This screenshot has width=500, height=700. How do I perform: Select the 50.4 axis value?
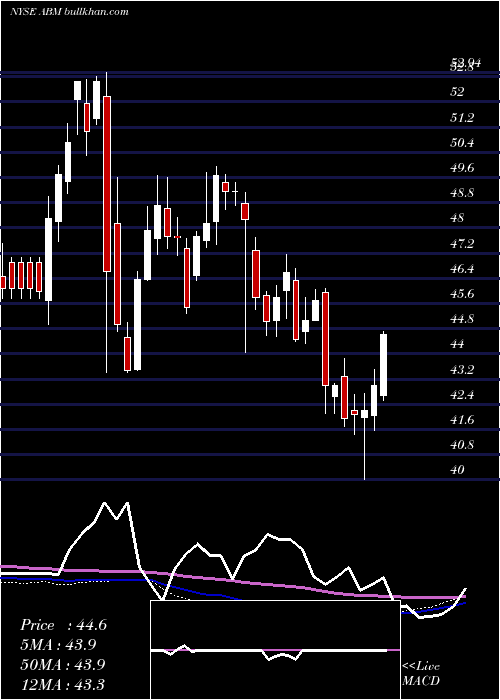pyautogui.click(x=461, y=143)
